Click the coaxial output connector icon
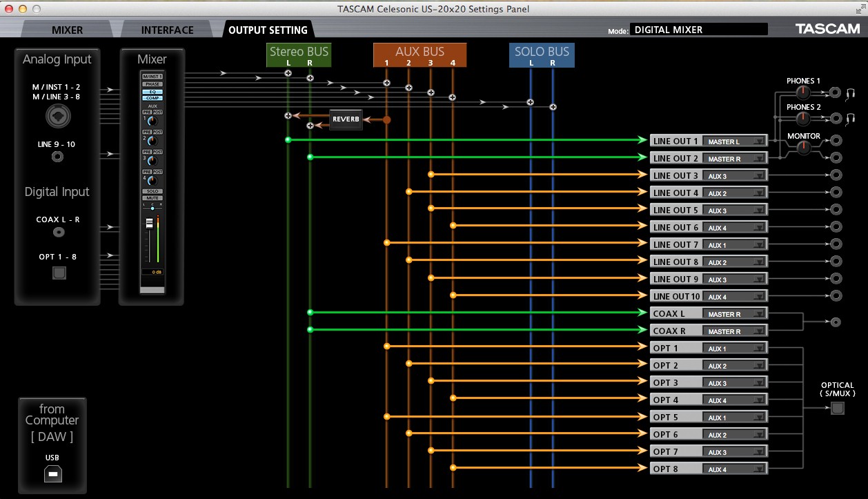 836,322
